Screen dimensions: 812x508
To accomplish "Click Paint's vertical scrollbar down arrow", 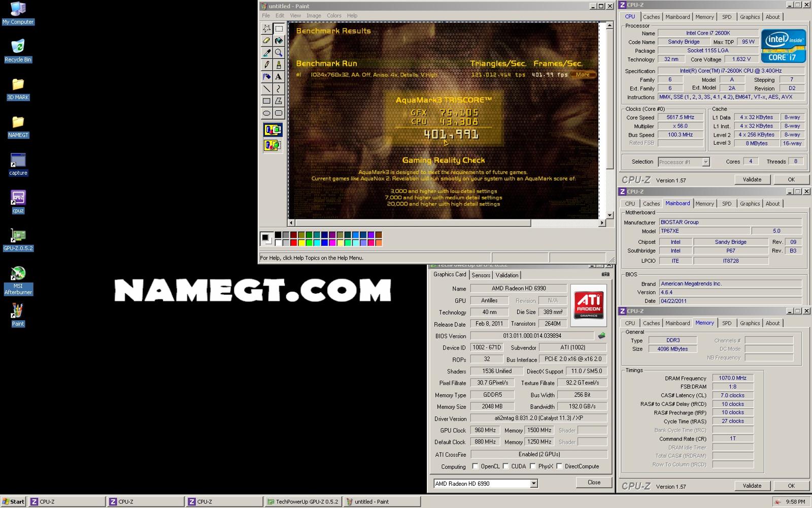I will coord(610,215).
